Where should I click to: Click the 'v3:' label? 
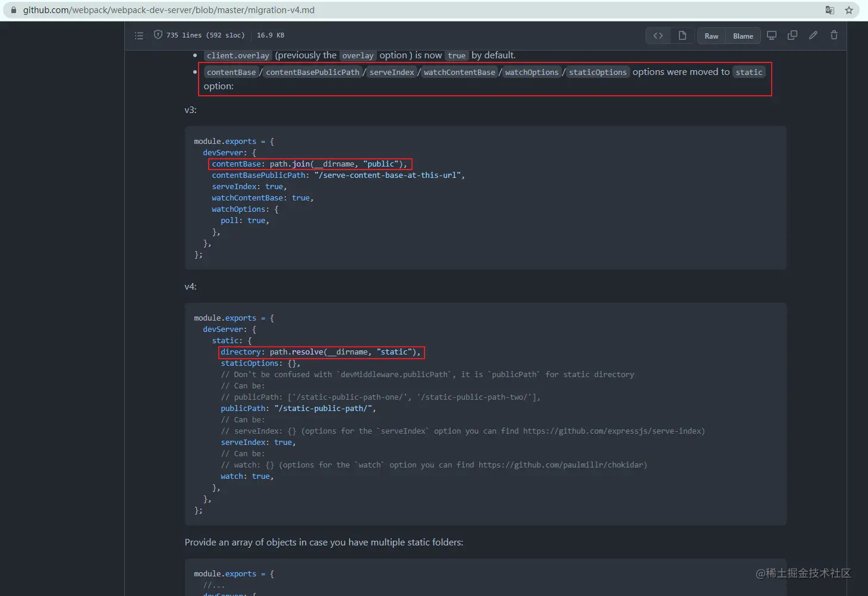(x=190, y=110)
